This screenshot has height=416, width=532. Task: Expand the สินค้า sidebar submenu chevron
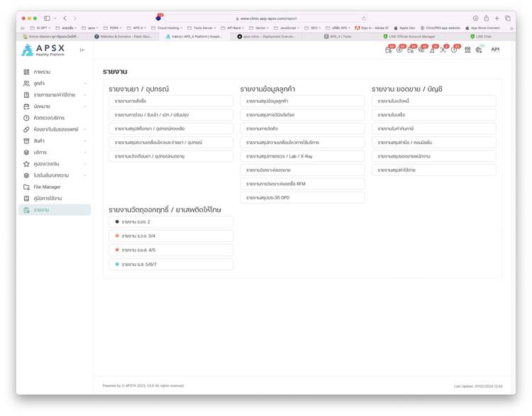85,141
